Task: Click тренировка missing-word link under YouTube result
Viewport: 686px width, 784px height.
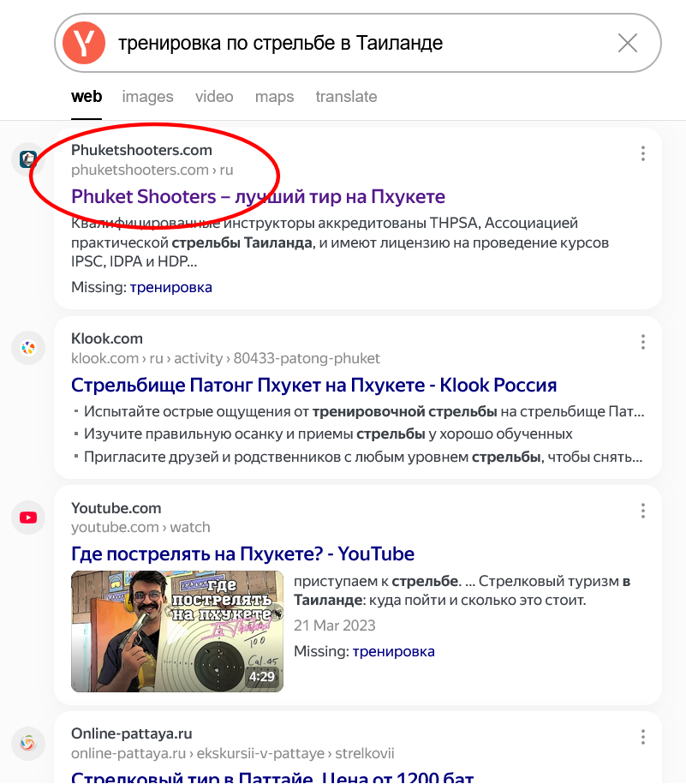Action: [x=394, y=651]
